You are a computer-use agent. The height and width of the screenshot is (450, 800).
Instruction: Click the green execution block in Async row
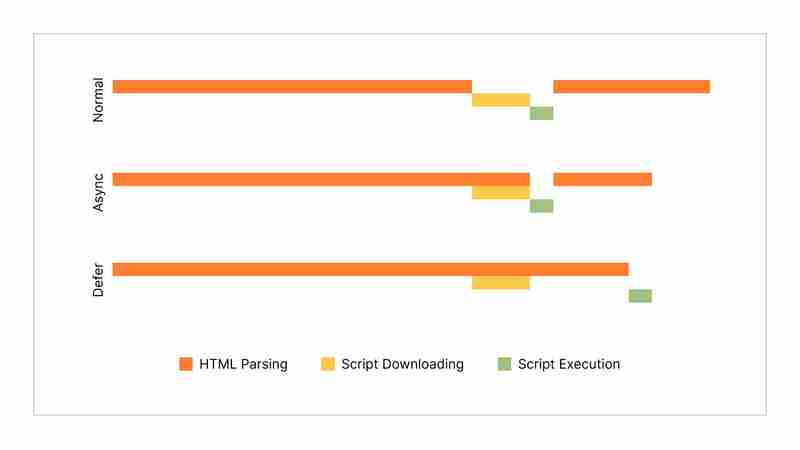[541, 206]
